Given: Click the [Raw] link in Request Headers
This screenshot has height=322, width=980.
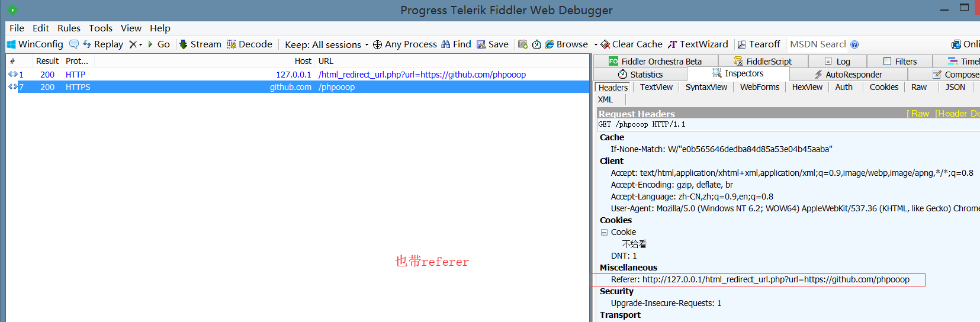Looking at the screenshot, I should click(x=918, y=114).
